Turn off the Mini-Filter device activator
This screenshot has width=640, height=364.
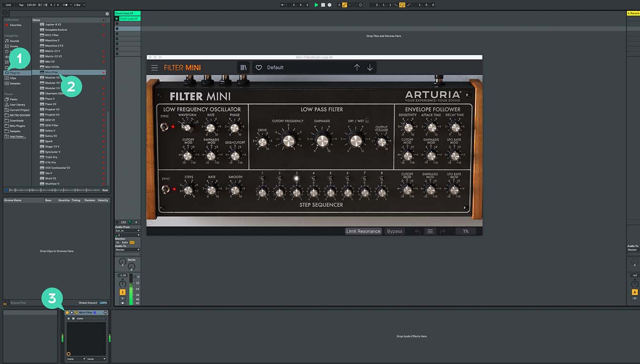[x=67, y=313]
